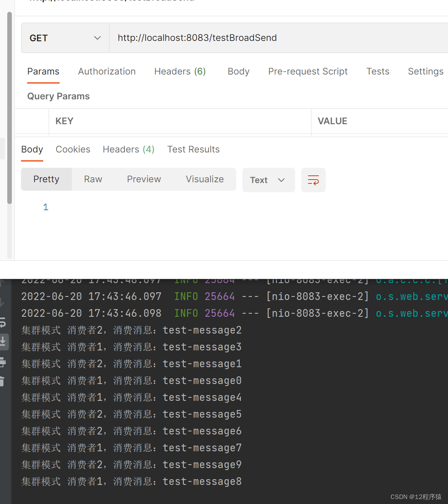This screenshot has width=448, height=504.
Task: Click console line ending test-message0
Action: (131, 381)
